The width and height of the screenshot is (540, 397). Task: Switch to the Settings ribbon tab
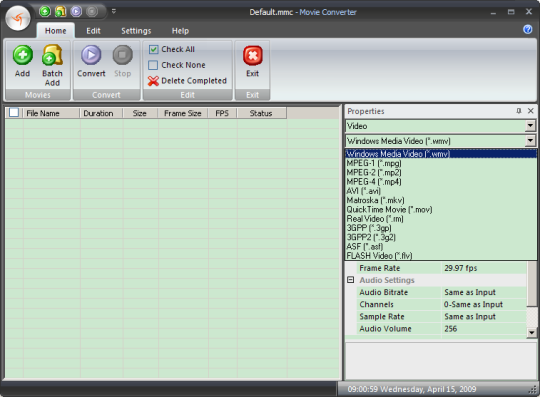point(136,31)
